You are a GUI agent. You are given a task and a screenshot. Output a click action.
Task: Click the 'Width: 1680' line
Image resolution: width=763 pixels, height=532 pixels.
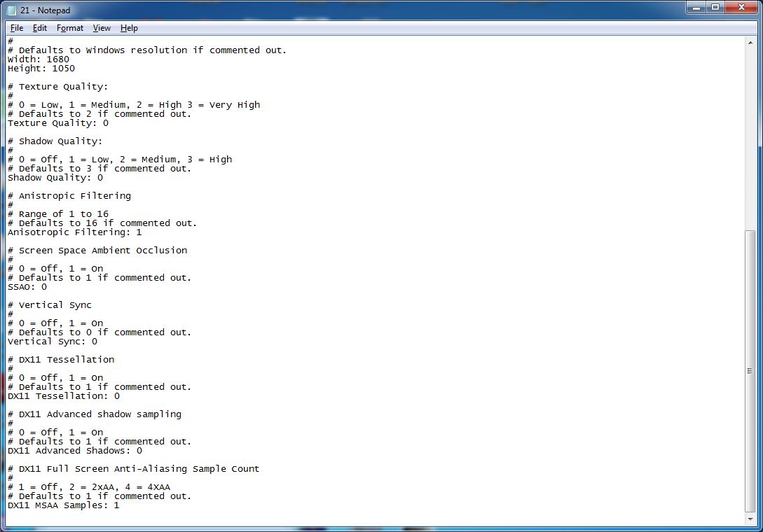click(39, 59)
